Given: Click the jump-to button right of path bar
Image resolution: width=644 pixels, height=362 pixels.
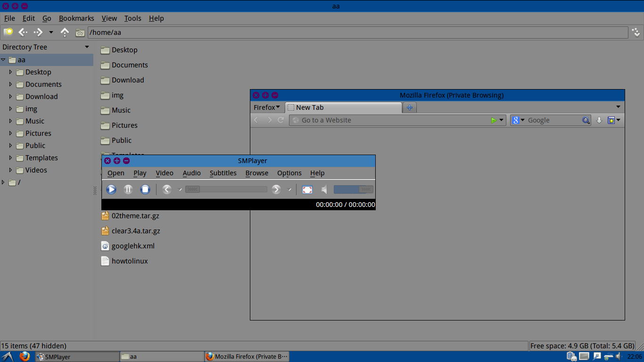Looking at the screenshot, I should pos(636,32).
